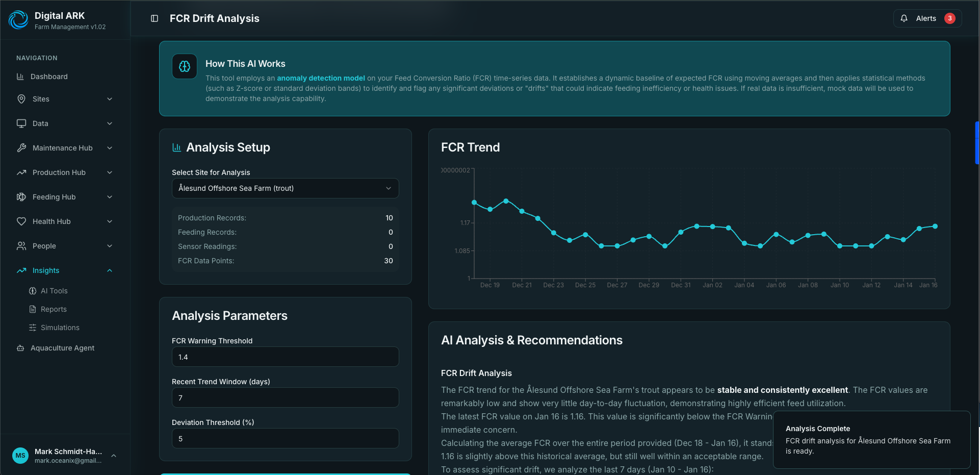980x475 pixels.
Task: Click the Analysis Complete notification toast
Action: pos(871,439)
